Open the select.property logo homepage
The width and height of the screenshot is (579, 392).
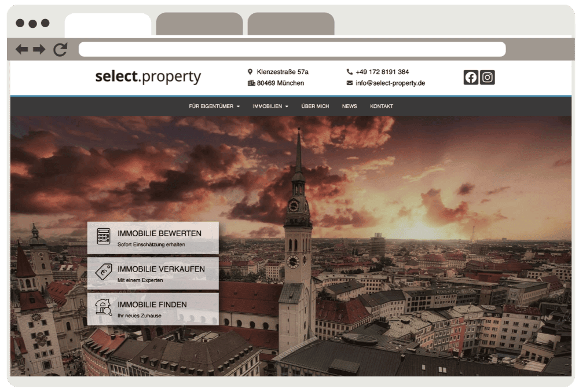click(x=148, y=77)
